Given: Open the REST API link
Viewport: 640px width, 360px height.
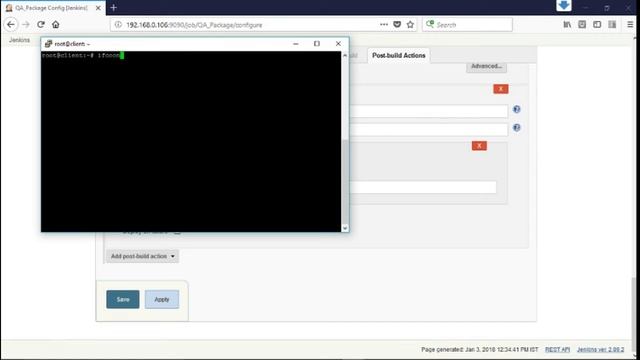Looking at the screenshot, I should pos(557,350).
